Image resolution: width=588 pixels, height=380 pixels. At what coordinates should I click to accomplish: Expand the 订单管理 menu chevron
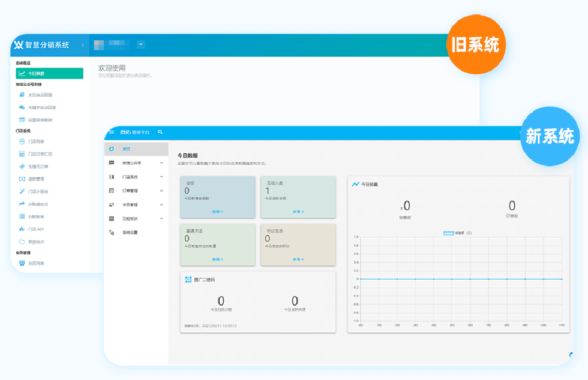[161, 191]
